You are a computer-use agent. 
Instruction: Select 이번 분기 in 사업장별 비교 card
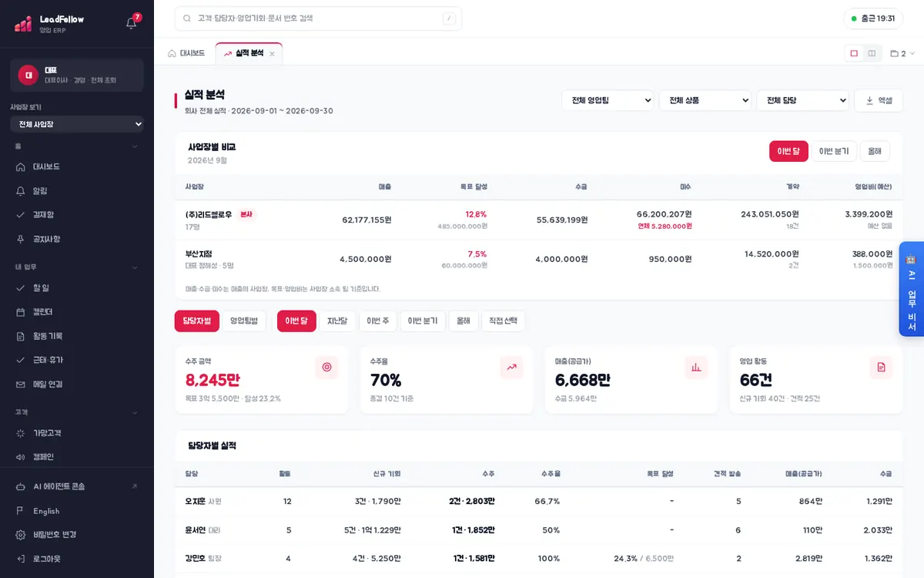834,151
